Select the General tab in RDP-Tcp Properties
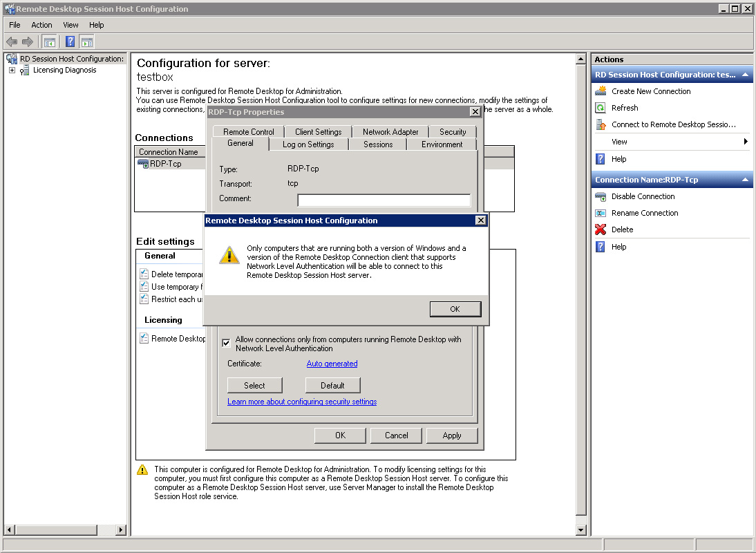 click(240, 143)
